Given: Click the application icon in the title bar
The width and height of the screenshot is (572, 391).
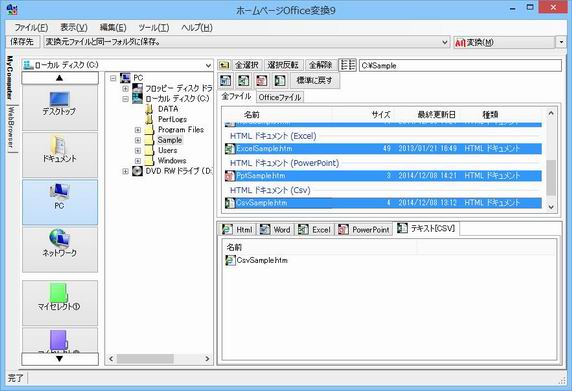Looking at the screenshot, I should coord(12,10).
